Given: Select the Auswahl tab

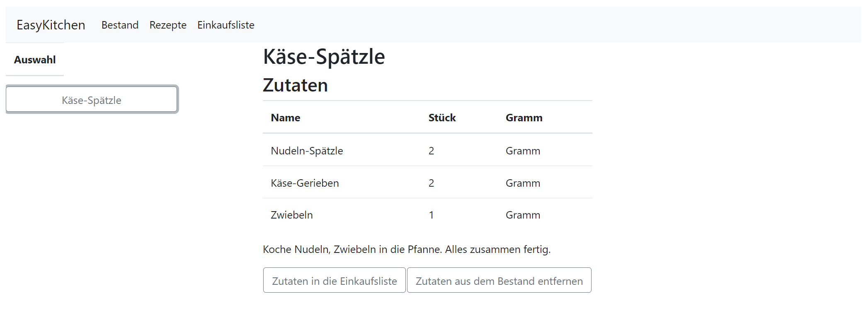Looking at the screenshot, I should pyautogui.click(x=35, y=60).
